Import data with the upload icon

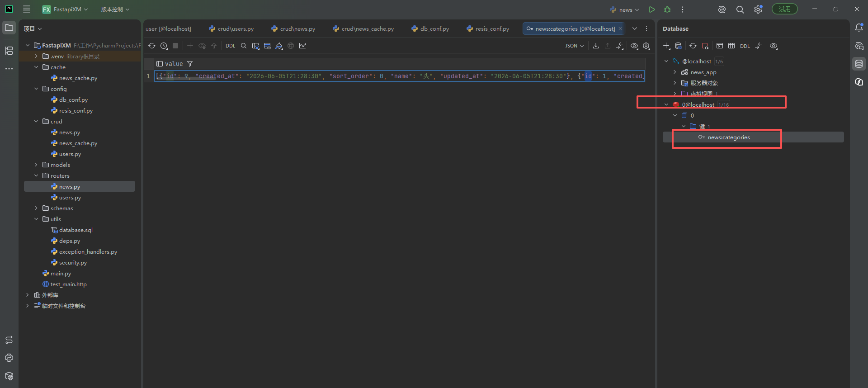click(x=608, y=46)
